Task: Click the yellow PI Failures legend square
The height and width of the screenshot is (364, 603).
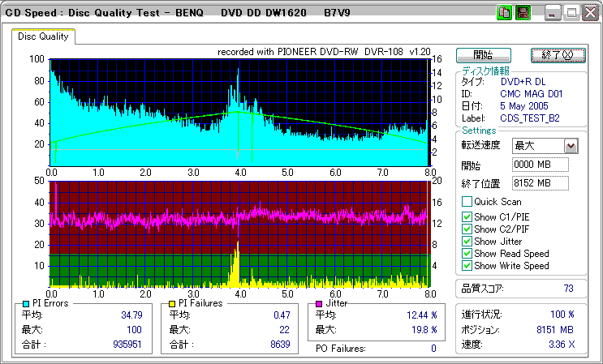Action: (x=171, y=304)
